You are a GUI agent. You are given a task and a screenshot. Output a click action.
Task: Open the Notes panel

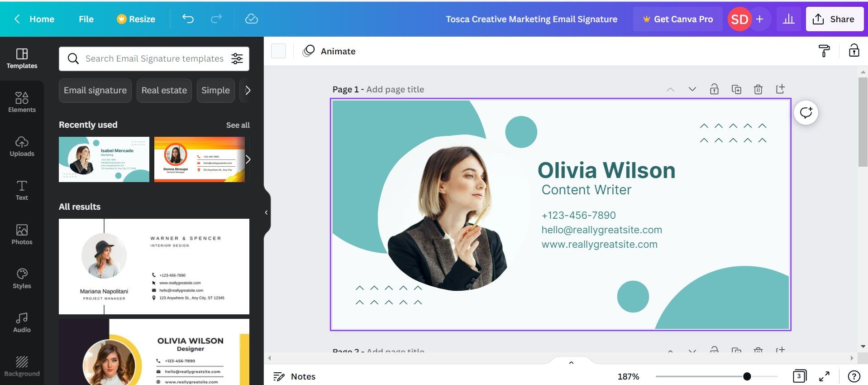click(294, 376)
